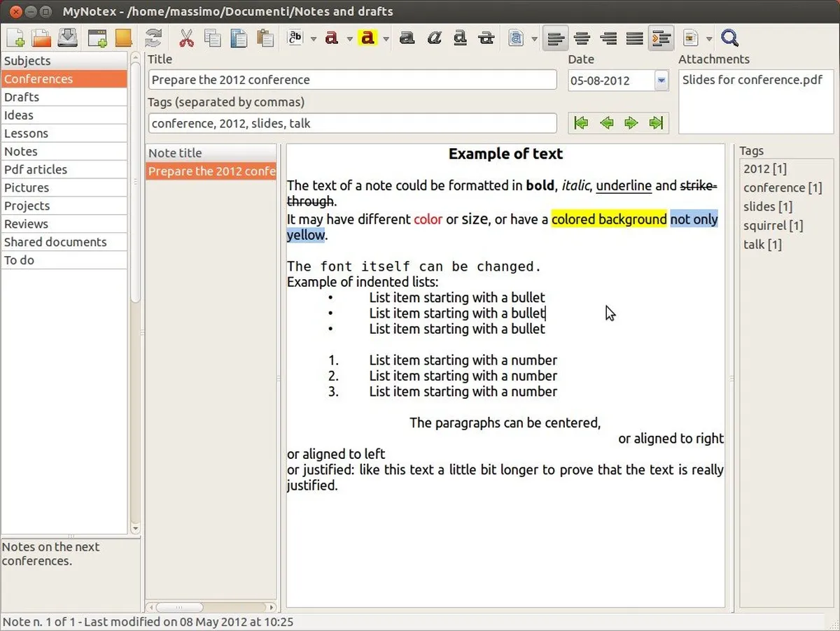The image size is (840, 631).
Task: Click the save disk-with-arrow icon
Action: tap(67, 38)
